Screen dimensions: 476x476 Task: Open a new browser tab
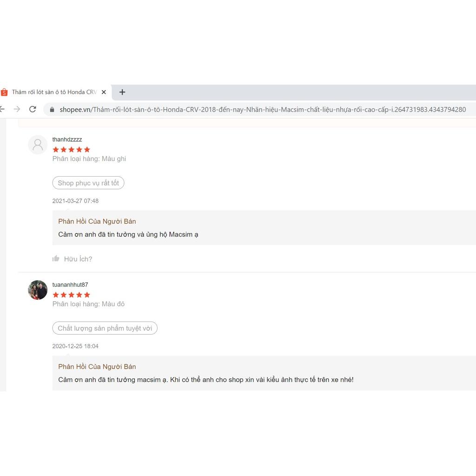click(x=122, y=92)
